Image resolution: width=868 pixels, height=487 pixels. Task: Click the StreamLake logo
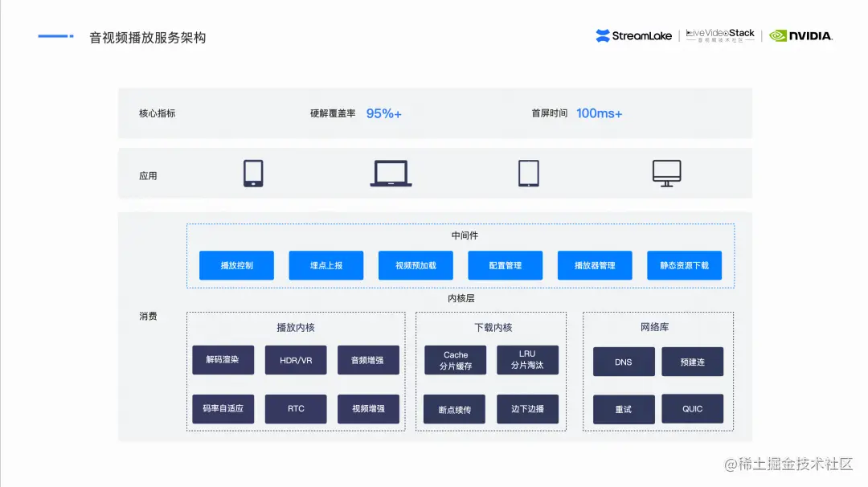634,35
